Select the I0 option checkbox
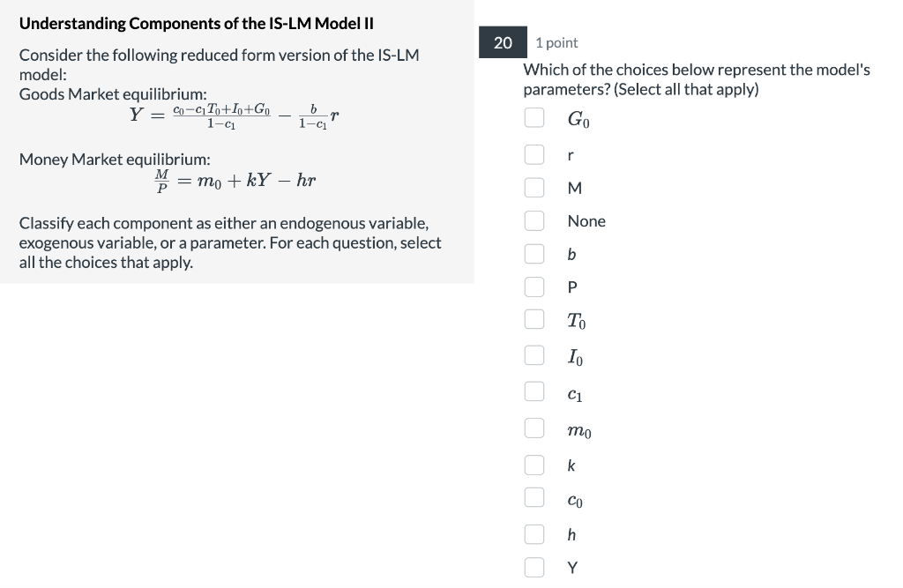 534,354
